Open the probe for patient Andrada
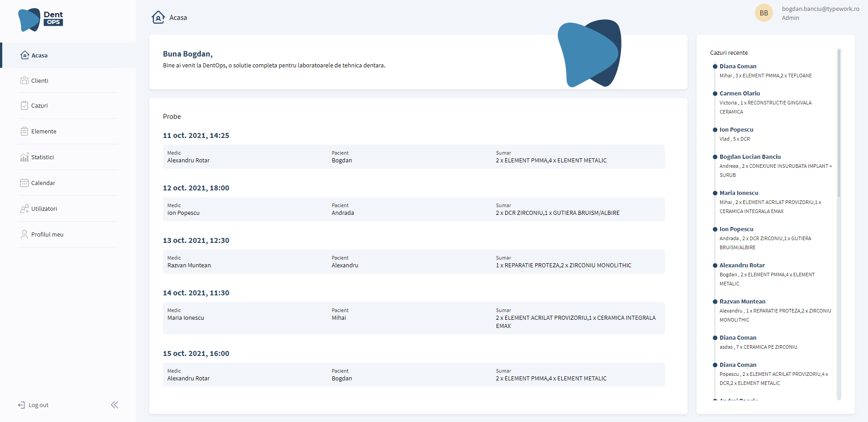This screenshot has width=868, height=422. pos(414,209)
